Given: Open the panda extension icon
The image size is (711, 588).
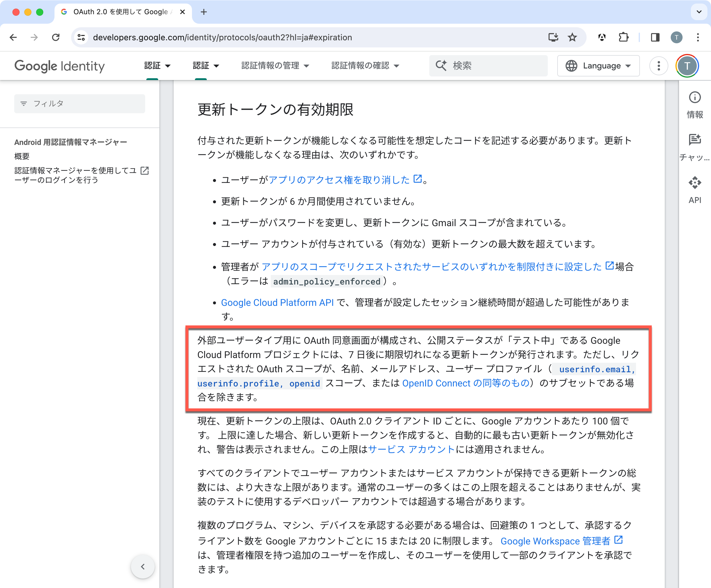Looking at the screenshot, I should (x=602, y=37).
